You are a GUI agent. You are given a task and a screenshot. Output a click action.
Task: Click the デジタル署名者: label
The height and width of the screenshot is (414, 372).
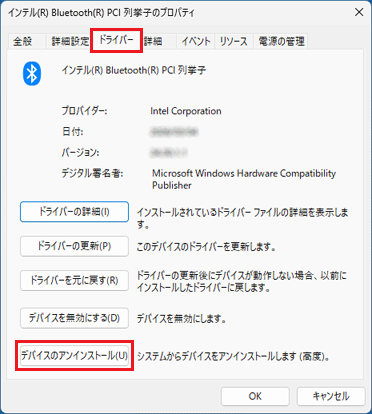point(92,173)
